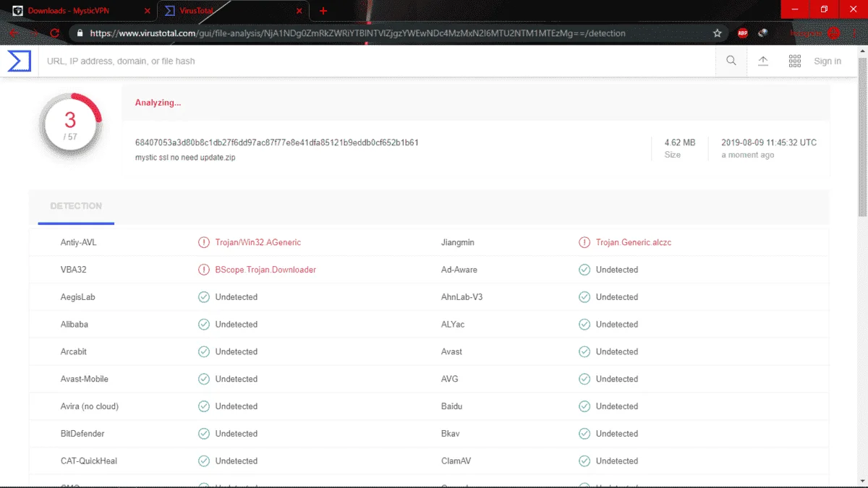Click the checkmark icon in the Avast-Mobile row
This screenshot has height=488, width=868.
click(x=204, y=379)
